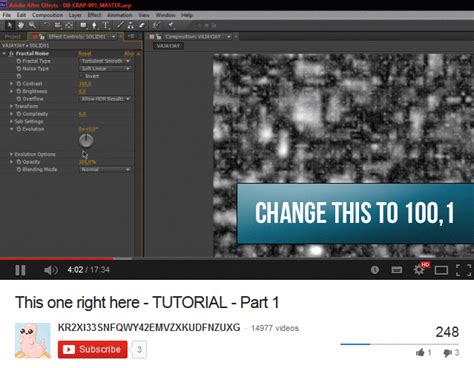The width and height of the screenshot is (474, 368).
Task: Switch to theater mode player size
Action: click(x=441, y=270)
